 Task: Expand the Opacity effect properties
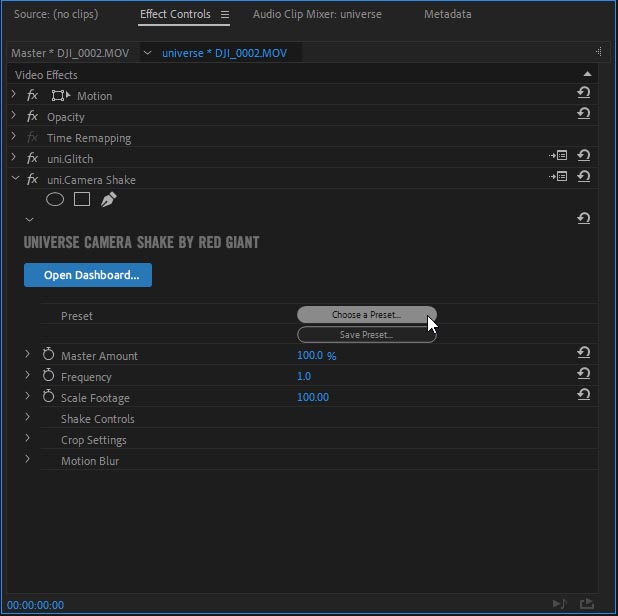pos(14,115)
